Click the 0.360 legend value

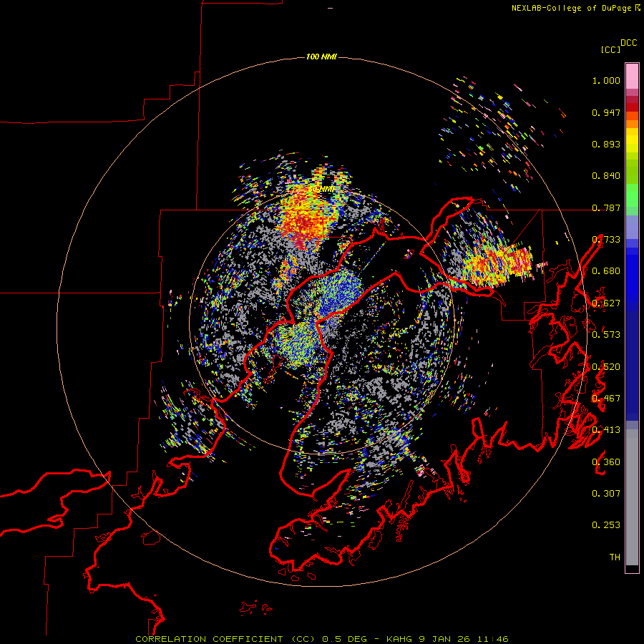606,462
